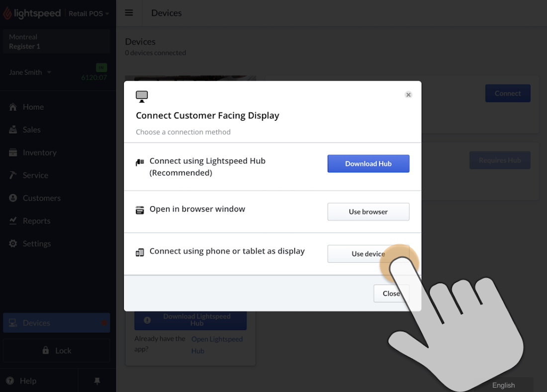Go to Reports in the sidebar

[36, 221]
